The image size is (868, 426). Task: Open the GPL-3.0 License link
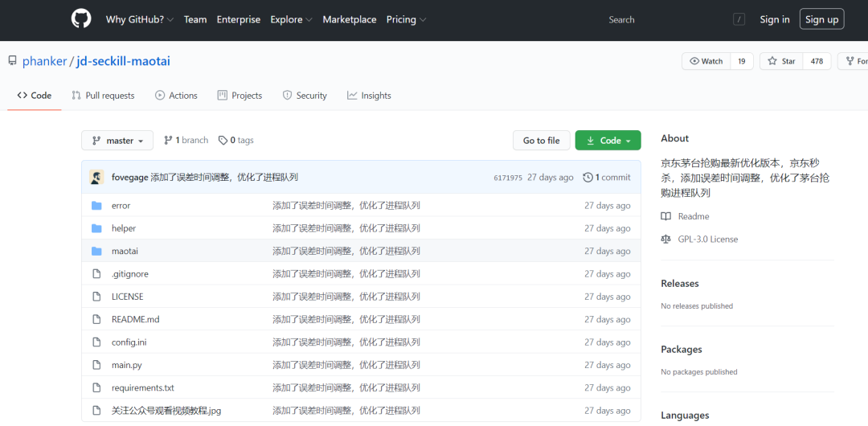(x=707, y=239)
